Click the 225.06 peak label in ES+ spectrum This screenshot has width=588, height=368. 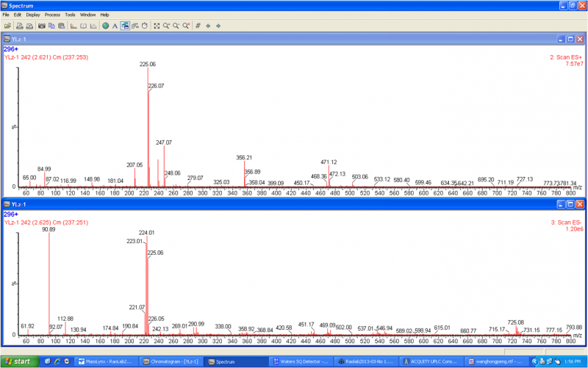coord(148,65)
